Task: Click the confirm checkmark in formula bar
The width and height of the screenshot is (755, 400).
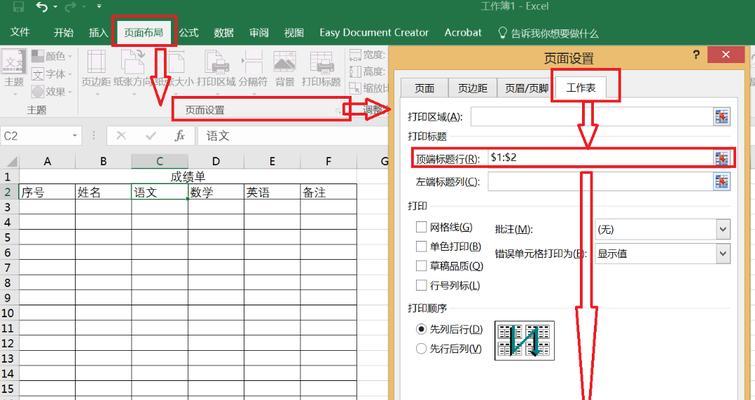Action: (x=151, y=136)
